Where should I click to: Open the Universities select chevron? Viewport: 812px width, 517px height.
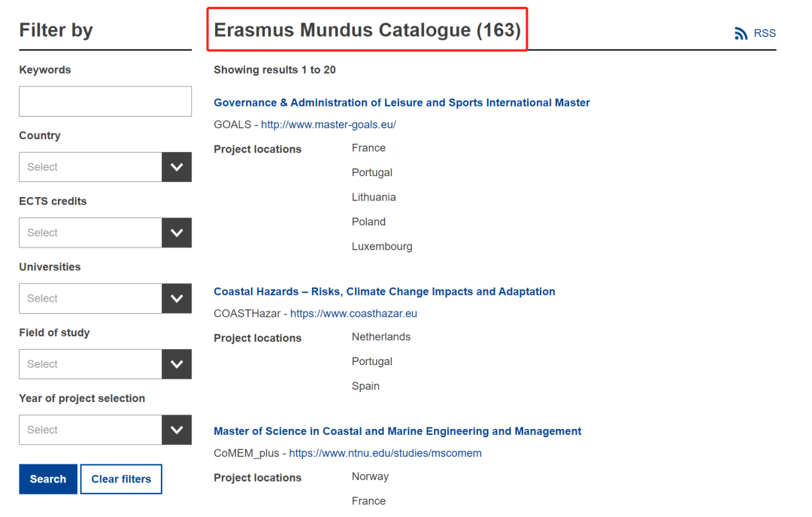tap(177, 299)
